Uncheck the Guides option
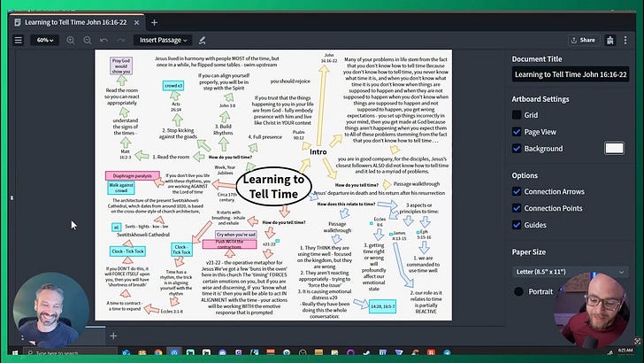644x363 pixels. 517,225
